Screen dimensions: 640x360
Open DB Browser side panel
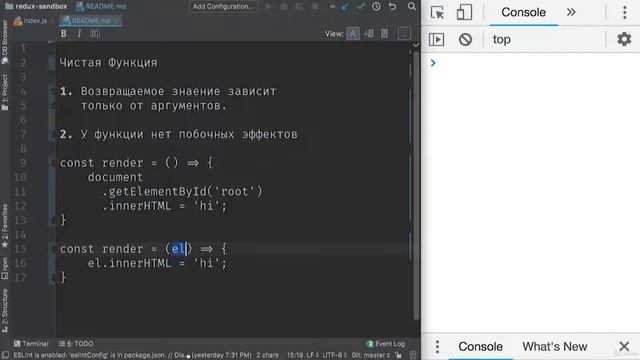[x=4, y=42]
